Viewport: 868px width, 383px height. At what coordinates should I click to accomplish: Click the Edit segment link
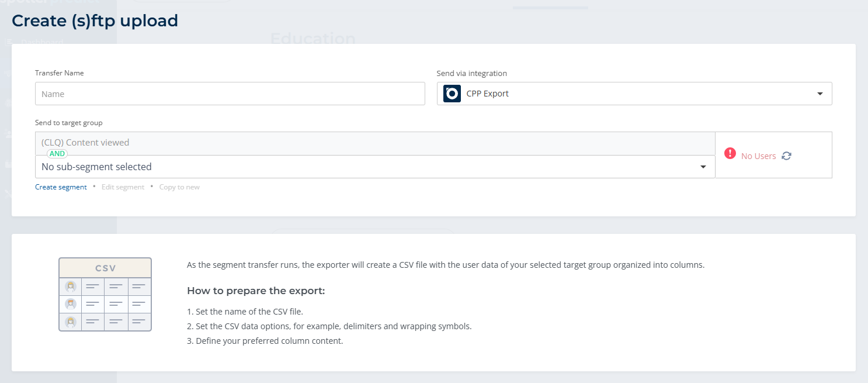(123, 187)
